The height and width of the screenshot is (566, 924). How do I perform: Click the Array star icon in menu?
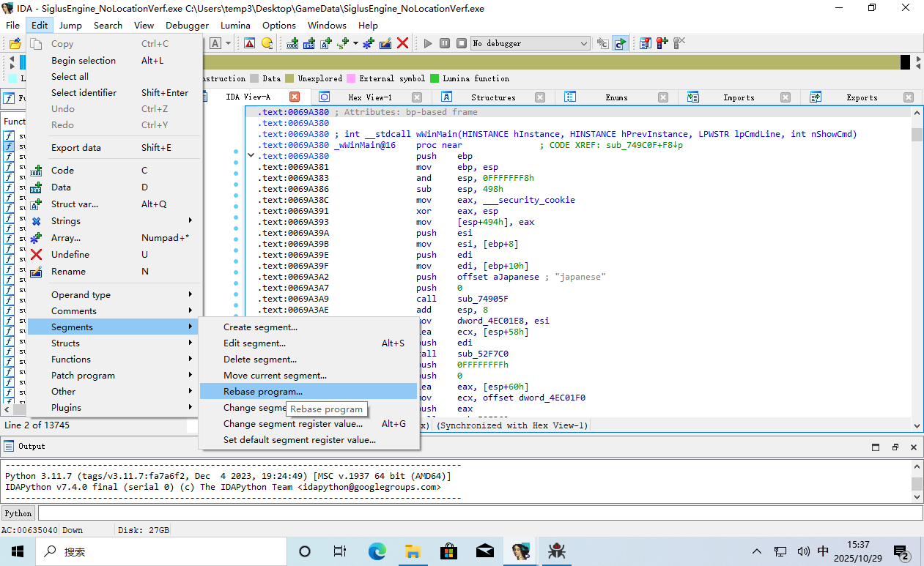[x=36, y=238]
